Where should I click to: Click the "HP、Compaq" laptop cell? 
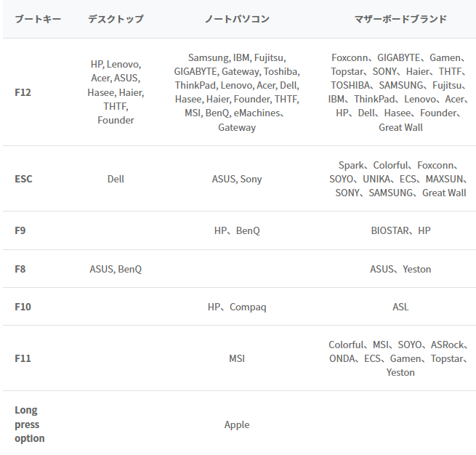point(237,307)
